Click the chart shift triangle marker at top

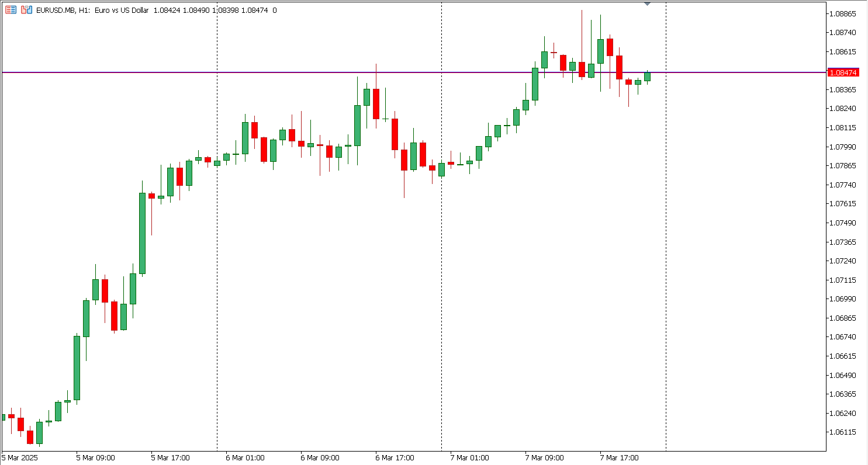(x=647, y=4)
